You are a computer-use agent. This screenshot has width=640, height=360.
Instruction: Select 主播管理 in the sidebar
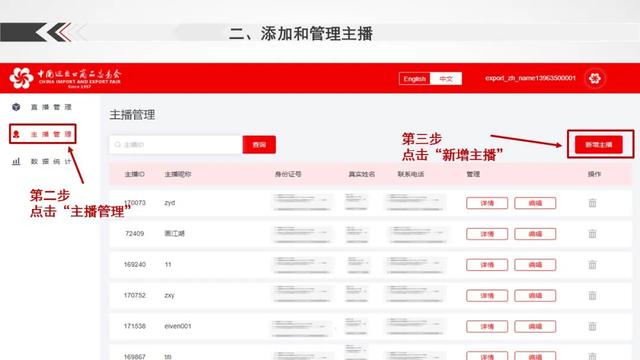pyautogui.click(x=51, y=134)
